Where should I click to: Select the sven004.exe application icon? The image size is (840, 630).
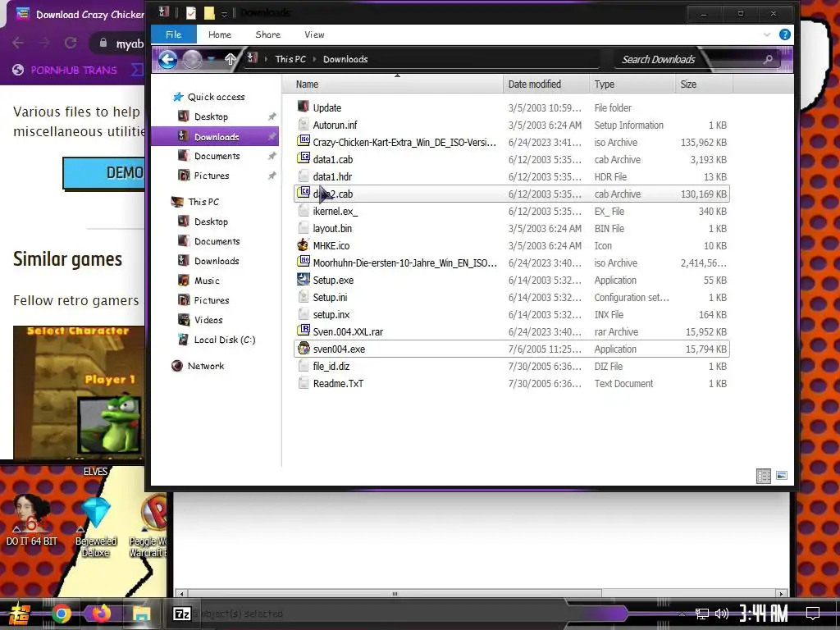tap(304, 348)
